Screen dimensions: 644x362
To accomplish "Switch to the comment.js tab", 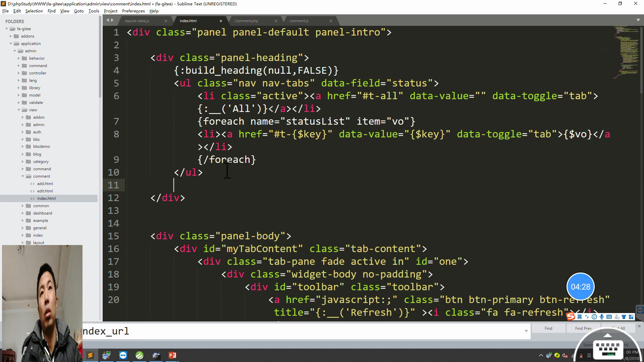I will (299, 21).
